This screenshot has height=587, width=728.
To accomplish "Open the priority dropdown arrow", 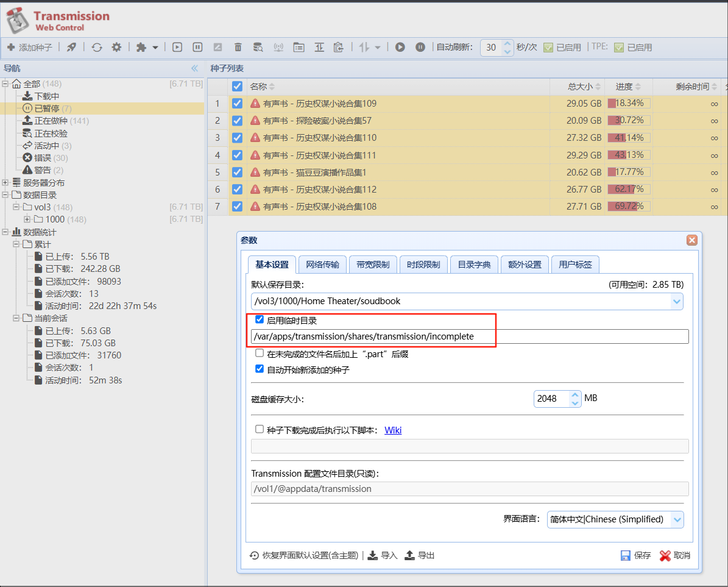I will [378, 48].
